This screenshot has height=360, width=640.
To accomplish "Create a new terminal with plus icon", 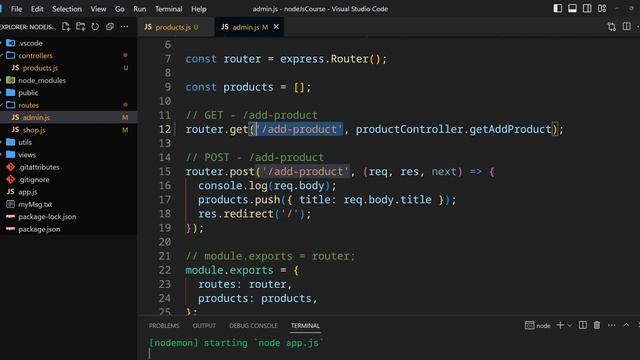I will (560, 325).
